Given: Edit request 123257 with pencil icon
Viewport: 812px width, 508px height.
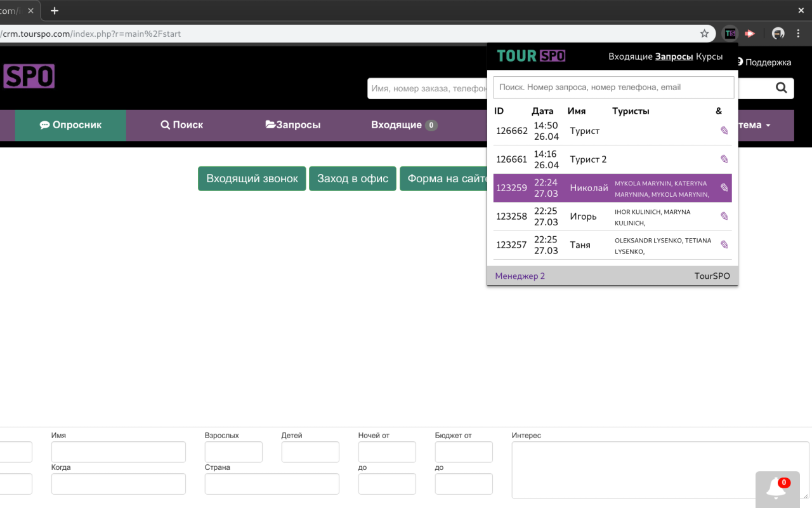Looking at the screenshot, I should pyautogui.click(x=724, y=245).
